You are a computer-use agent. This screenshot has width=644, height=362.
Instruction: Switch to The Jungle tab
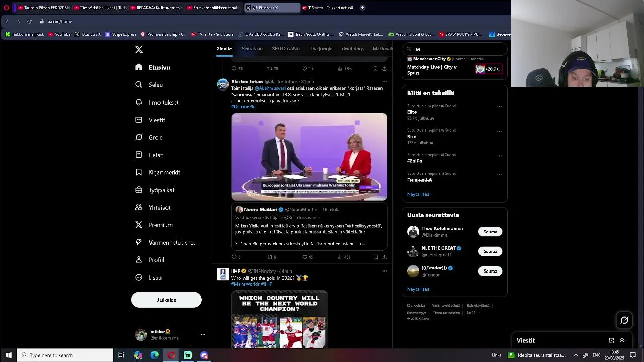(321, 49)
